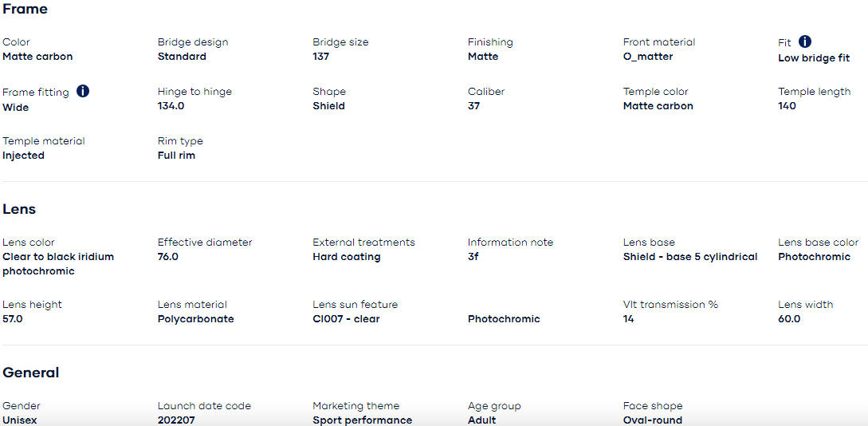Screen dimensions: 868x426
Task: Select the Cl007 - clear sun feature
Action: tap(346, 319)
